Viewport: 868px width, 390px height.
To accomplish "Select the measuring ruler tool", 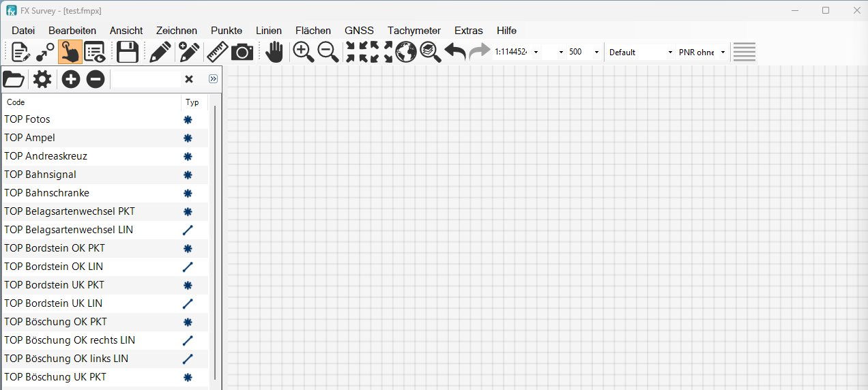I will [217, 52].
